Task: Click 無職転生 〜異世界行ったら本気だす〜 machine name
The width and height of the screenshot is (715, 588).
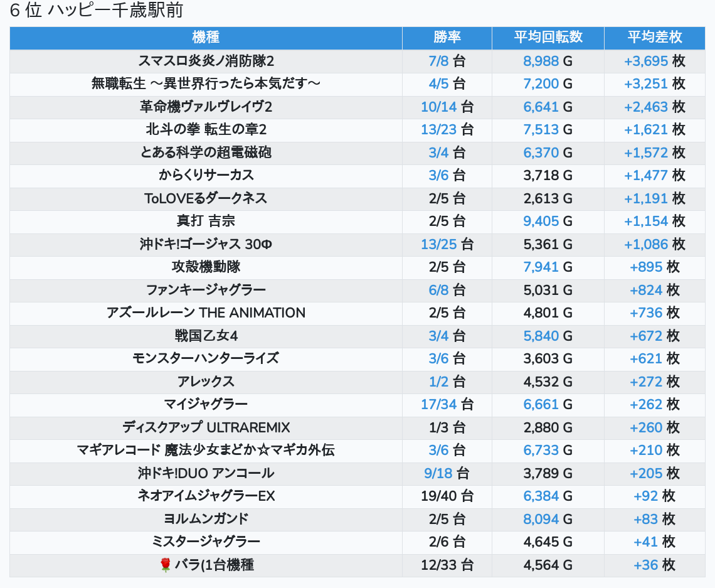Action: tap(206, 83)
